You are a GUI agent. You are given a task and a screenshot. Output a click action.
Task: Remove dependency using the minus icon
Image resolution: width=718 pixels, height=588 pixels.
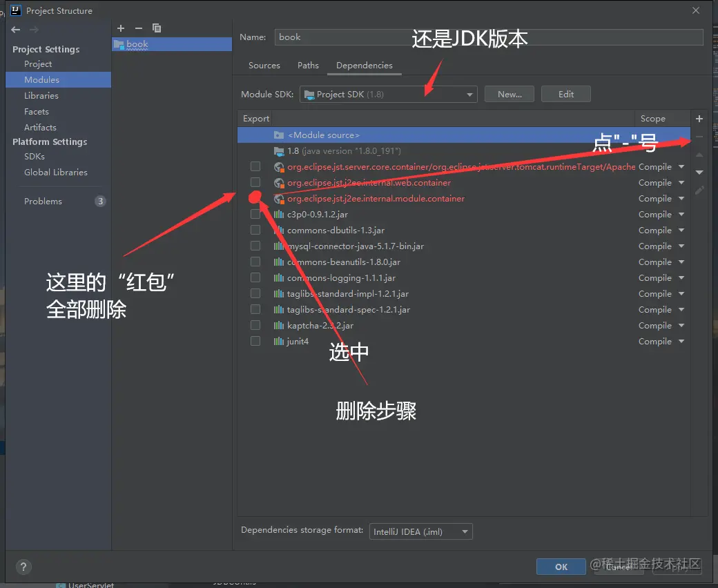[699, 137]
